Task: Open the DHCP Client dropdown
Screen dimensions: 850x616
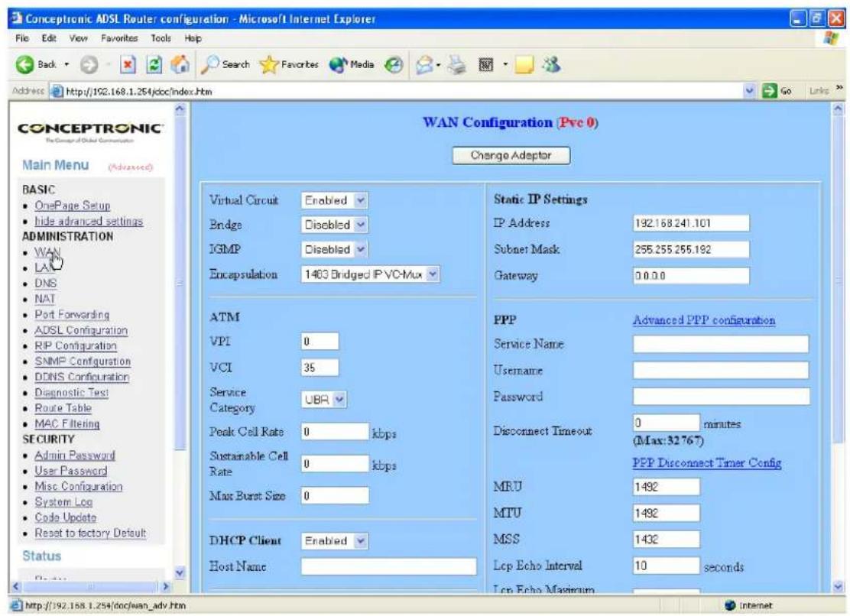Action: click(x=335, y=540)
